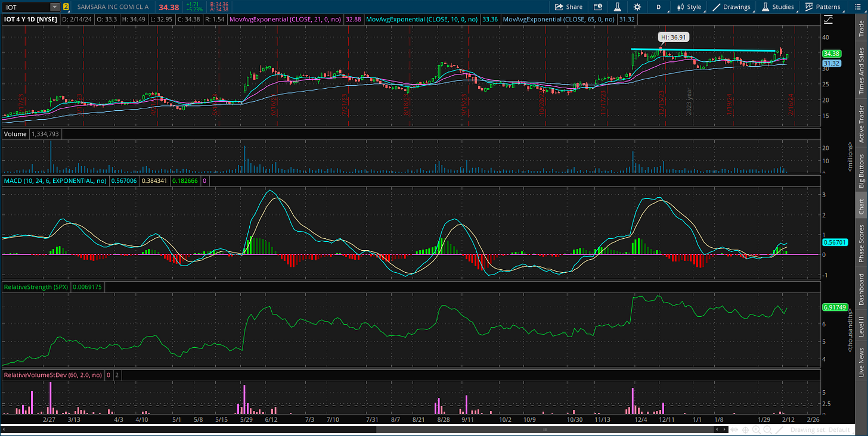Click the pan chart arrows icon

coord(735,429)
